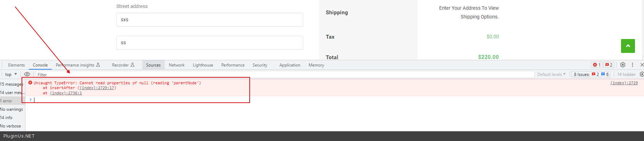Screen dimensions: 644x141
Task: Click the red error icon beside Uncaught TypeError
Action: coord(30,83)
